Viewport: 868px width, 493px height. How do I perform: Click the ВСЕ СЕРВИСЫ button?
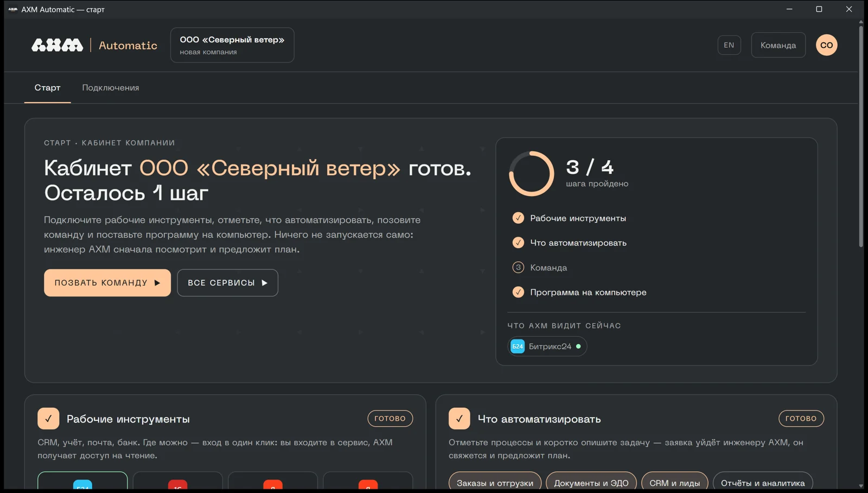click(228, 283)
